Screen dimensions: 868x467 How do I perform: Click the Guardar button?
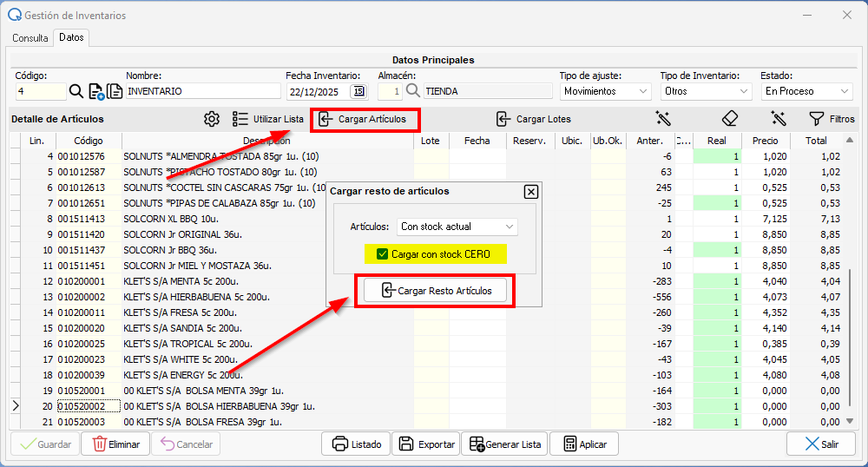45,444
